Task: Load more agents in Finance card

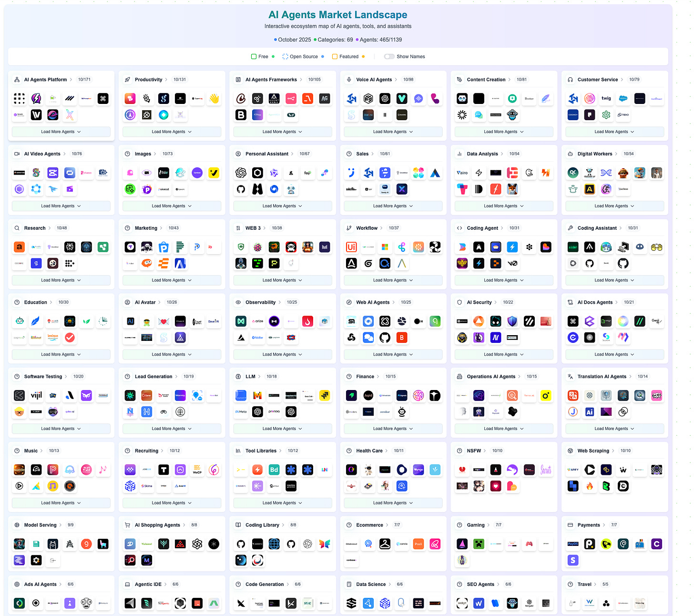Action: click(x=393, y=429)
